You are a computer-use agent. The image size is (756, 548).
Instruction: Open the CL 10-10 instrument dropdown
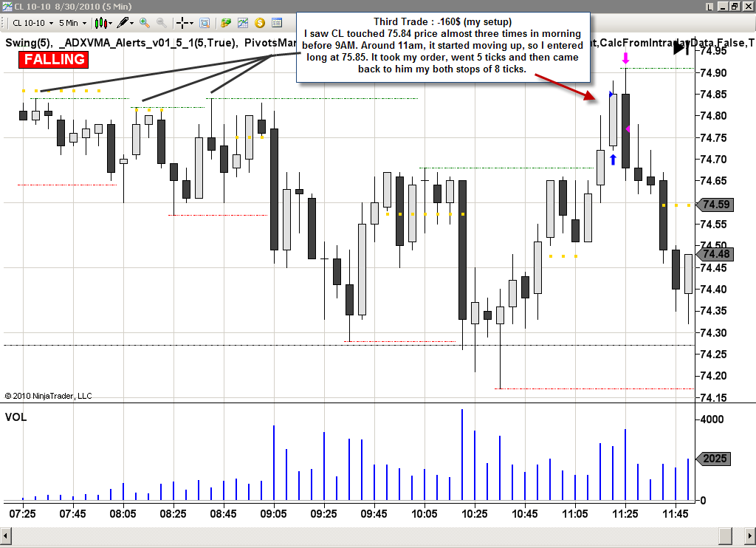click(32, 23)
